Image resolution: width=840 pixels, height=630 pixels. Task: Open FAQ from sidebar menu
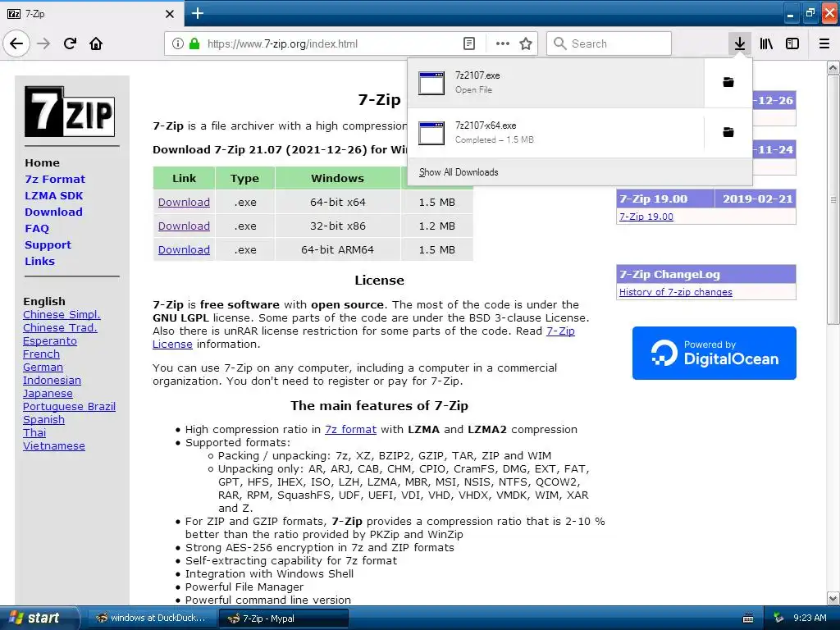pos(36,228)
